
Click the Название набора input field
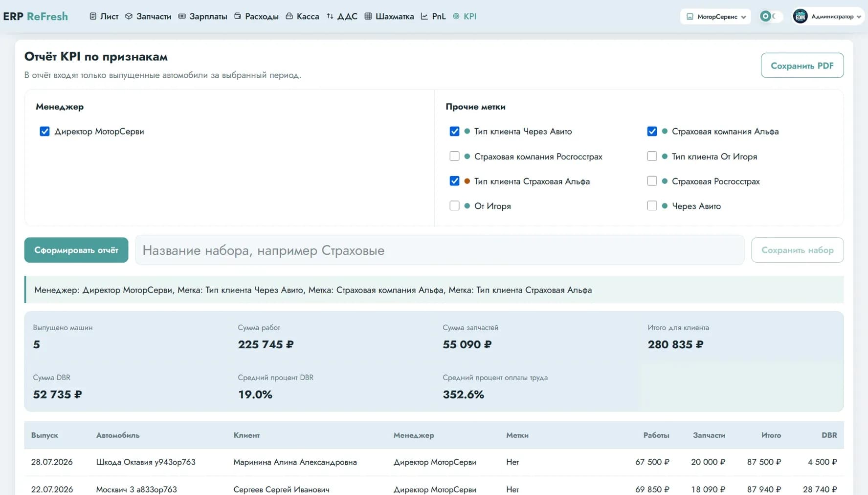(440, 250)
